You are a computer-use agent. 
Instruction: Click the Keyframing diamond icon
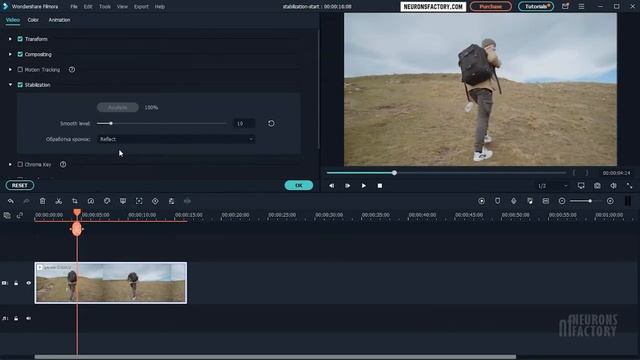point(155,201)
